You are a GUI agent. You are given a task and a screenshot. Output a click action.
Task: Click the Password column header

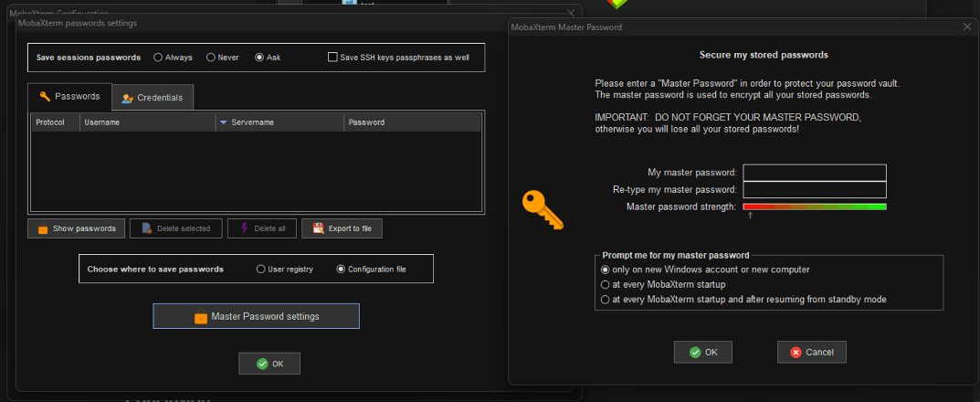[x=411, y=122]
